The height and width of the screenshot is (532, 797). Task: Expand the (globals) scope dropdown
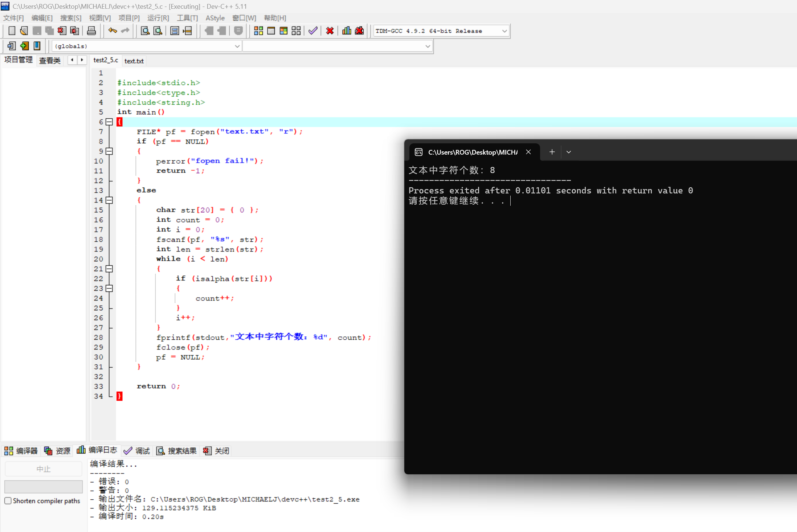tap(237, 46)
